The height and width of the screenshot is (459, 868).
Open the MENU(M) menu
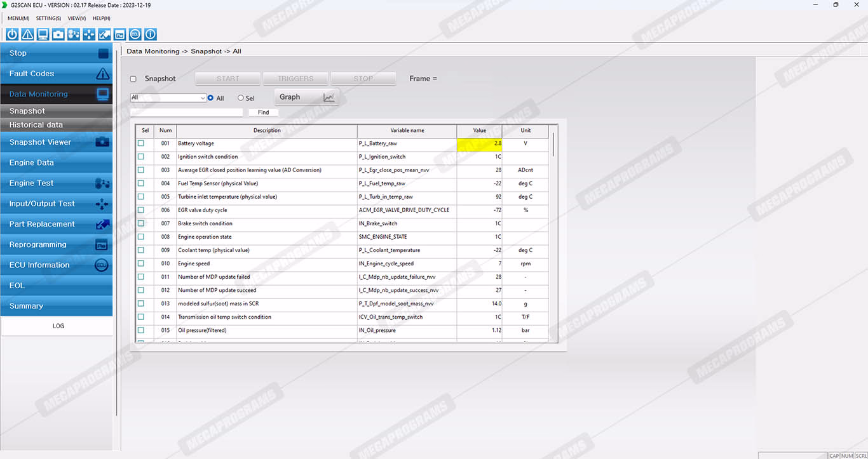18,18
